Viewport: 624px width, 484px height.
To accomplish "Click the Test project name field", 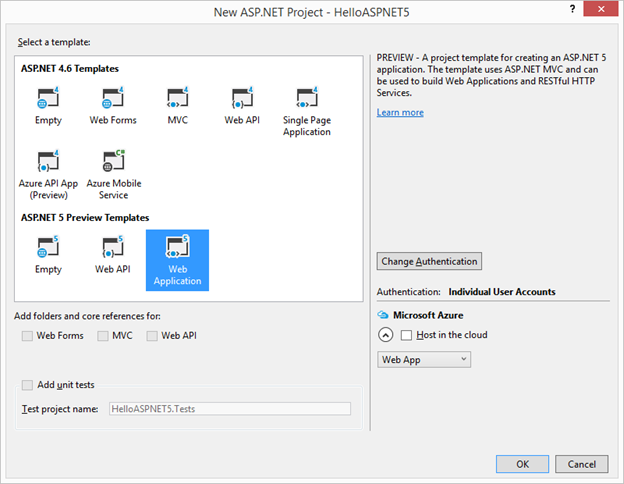I will click(230, 409).
